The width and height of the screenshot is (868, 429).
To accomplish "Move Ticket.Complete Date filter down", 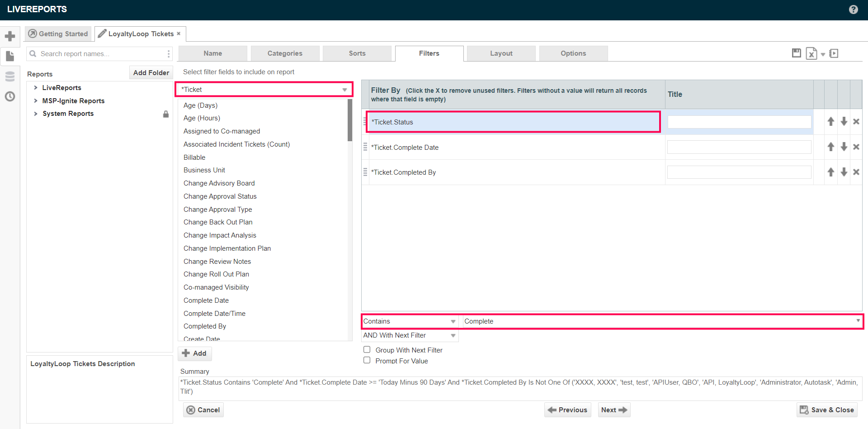I will tap(844, 147).
